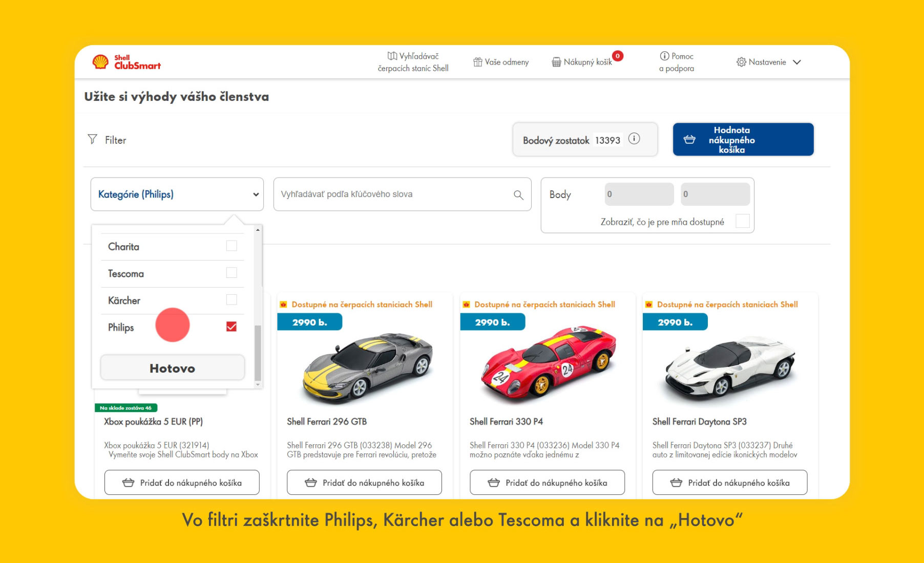This screenshot has width=924, height=563.
Task: Click the gift icon for Vaše odmeny
Action: coord(478,62)
